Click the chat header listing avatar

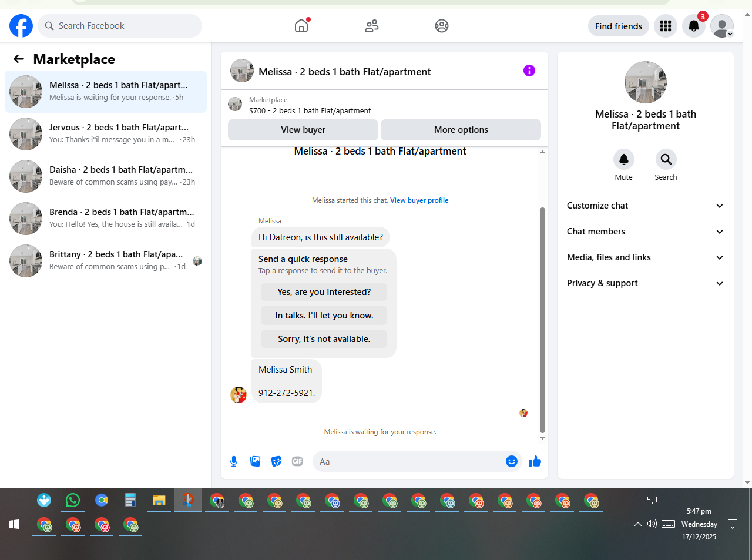tap(242, 71)
